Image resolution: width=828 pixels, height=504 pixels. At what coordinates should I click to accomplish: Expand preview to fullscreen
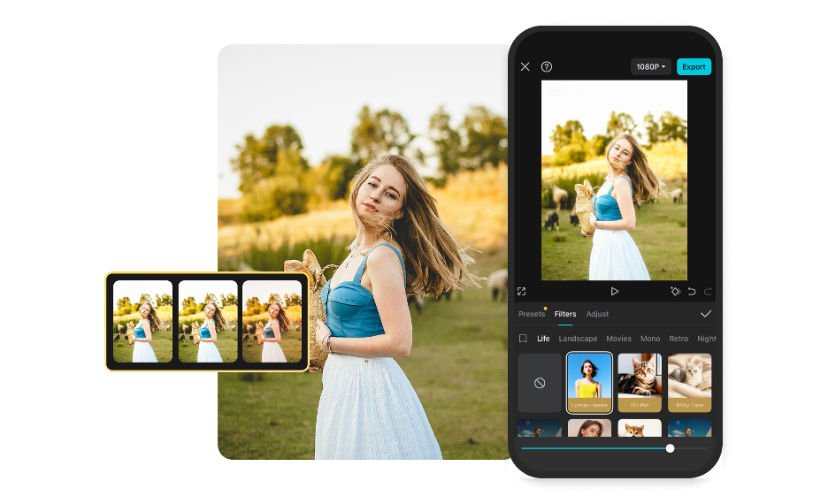point(522,291)
